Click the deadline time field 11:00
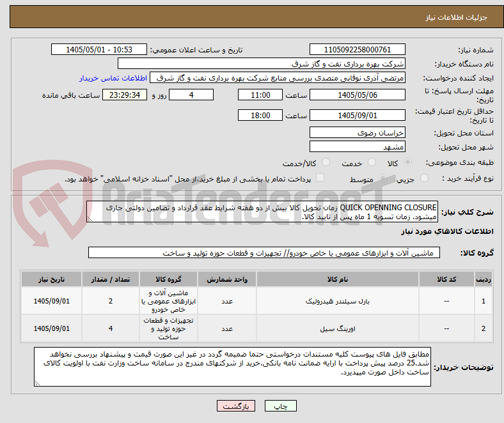 [x=260, y=95]
